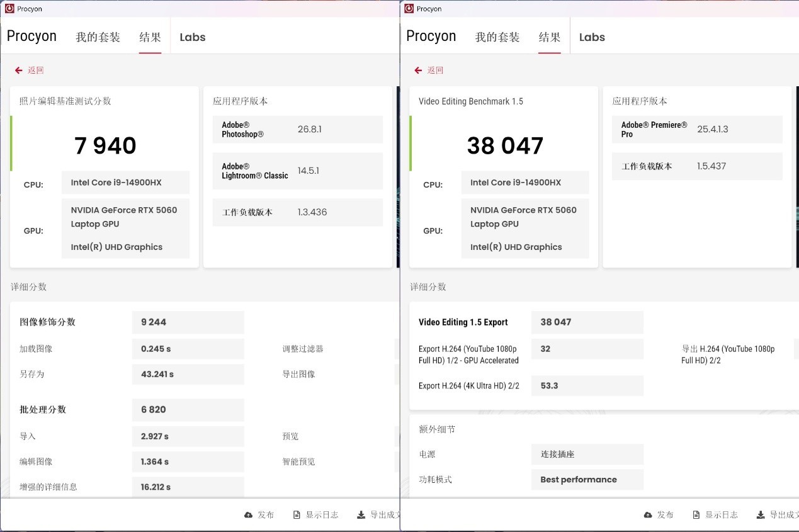Click Procyon app icon in left window title bar

(9, 9)
